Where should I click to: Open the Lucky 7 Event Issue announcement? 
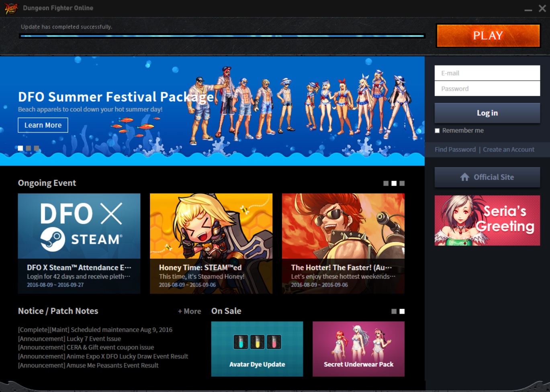(x=70, y=339)
